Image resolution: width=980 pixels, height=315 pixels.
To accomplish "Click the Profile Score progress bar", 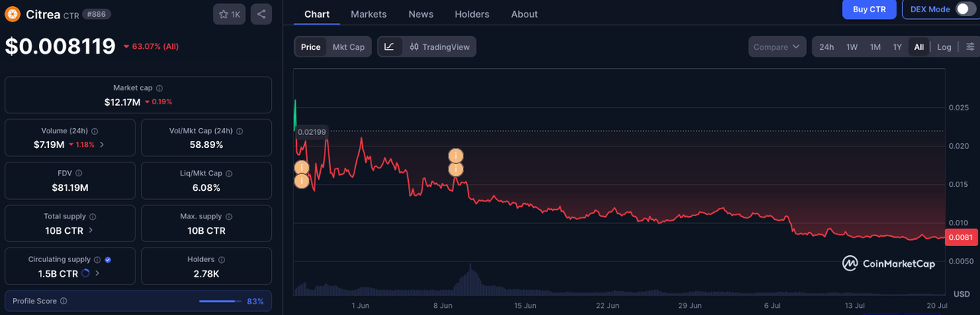I will pyautogui.click(x=220, y=301).
